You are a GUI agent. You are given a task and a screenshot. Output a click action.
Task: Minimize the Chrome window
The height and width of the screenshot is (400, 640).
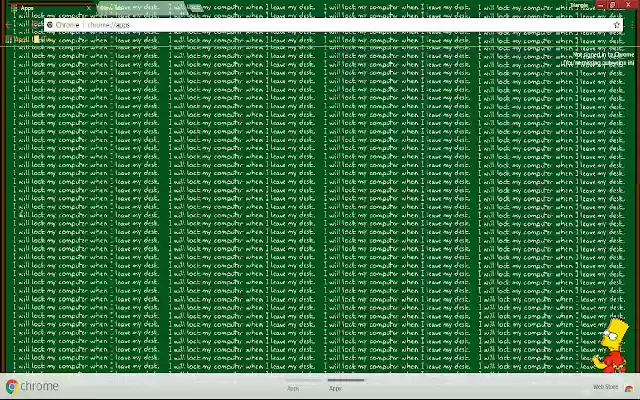(600, 4)
